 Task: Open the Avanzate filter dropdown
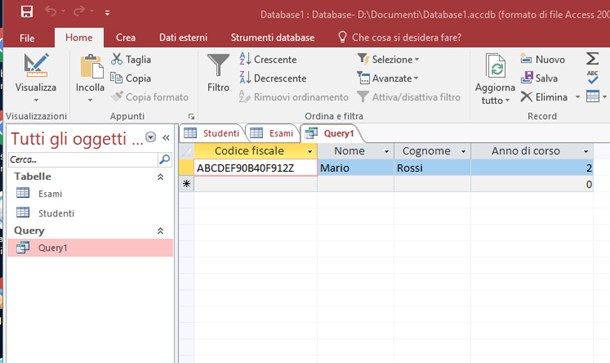(387, 78)
